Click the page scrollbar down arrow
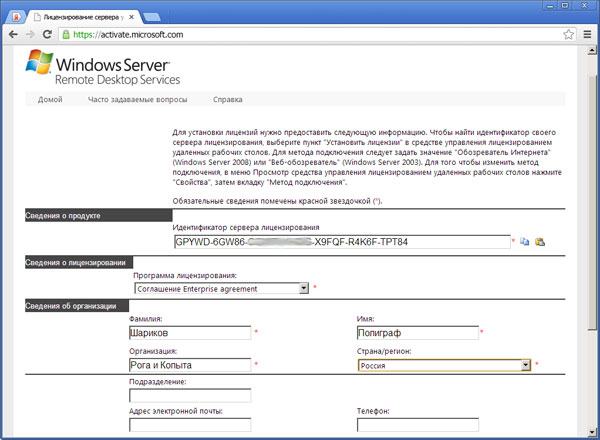Screen dimensions: 600x440 point(592,433)
